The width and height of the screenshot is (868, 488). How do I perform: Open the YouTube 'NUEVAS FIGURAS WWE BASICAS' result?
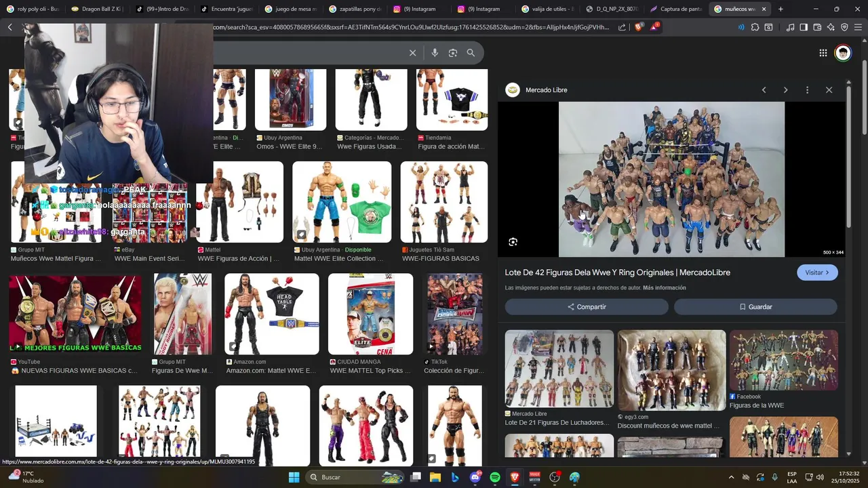coord(75,314)
